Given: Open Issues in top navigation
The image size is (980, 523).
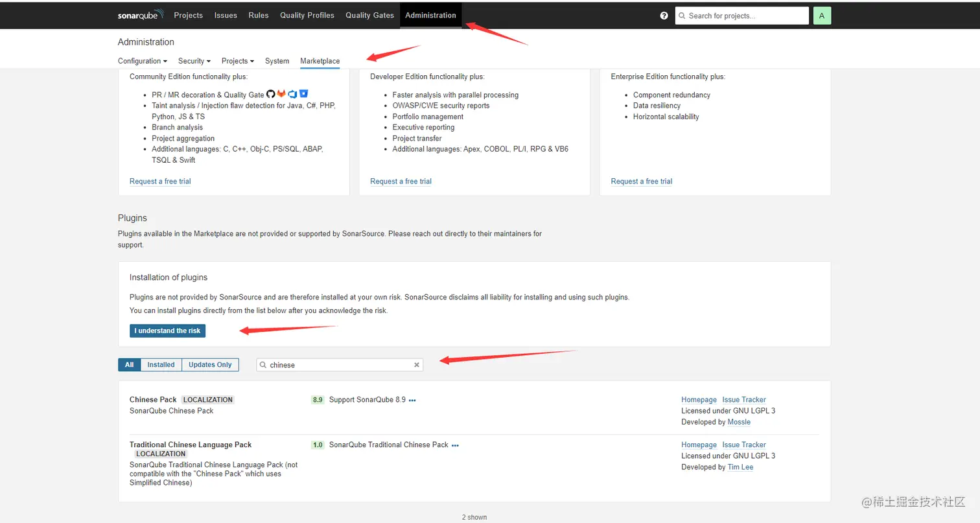Looking at the screenshot, I should point(226,15).
